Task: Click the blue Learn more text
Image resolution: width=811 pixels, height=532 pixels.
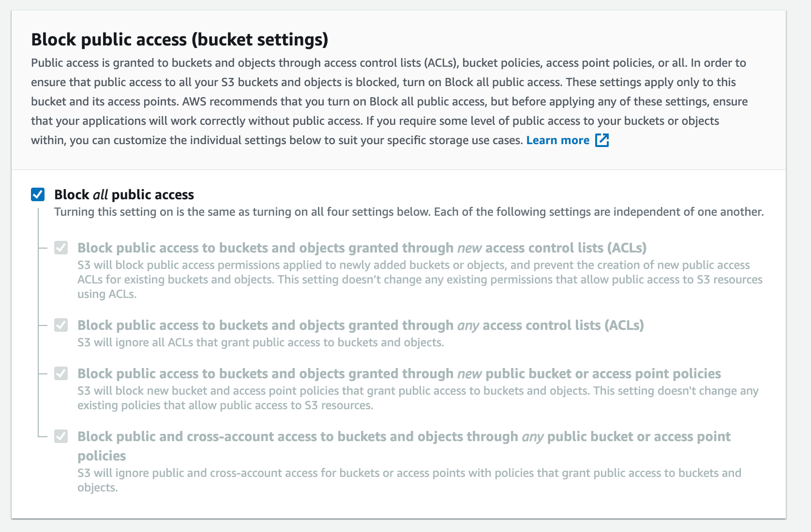Action: (x=557, y=140)
